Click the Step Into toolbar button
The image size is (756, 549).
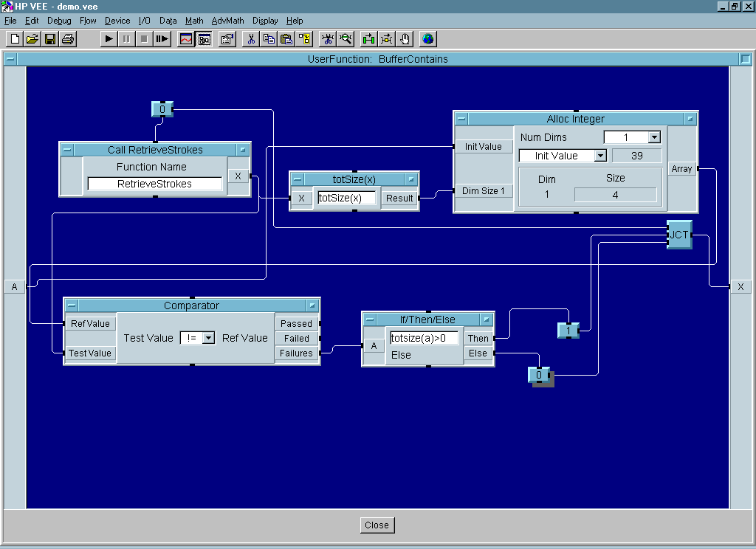tap(162, 38)
